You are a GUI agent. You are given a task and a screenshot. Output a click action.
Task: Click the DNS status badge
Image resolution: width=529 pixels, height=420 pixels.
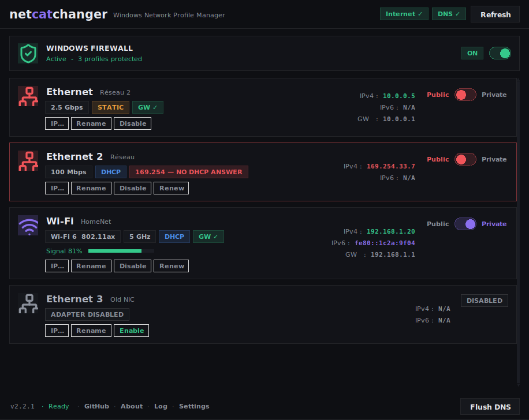[449, 14]
